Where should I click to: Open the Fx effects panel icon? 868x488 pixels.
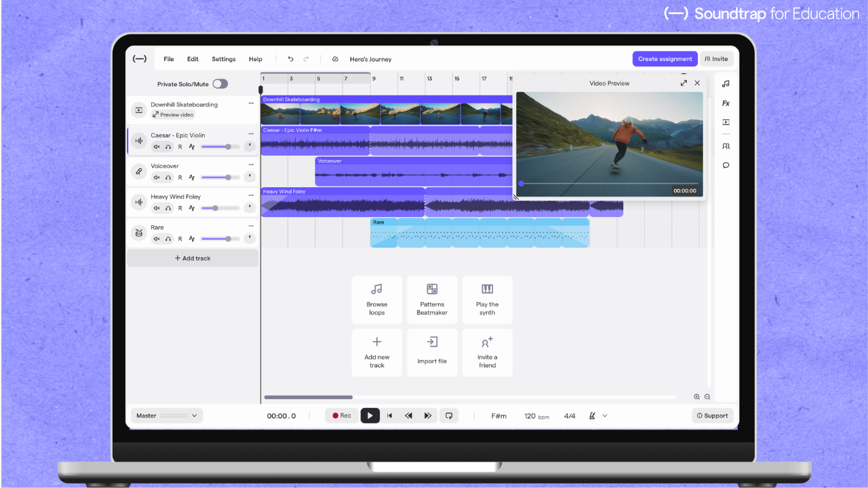726,103
